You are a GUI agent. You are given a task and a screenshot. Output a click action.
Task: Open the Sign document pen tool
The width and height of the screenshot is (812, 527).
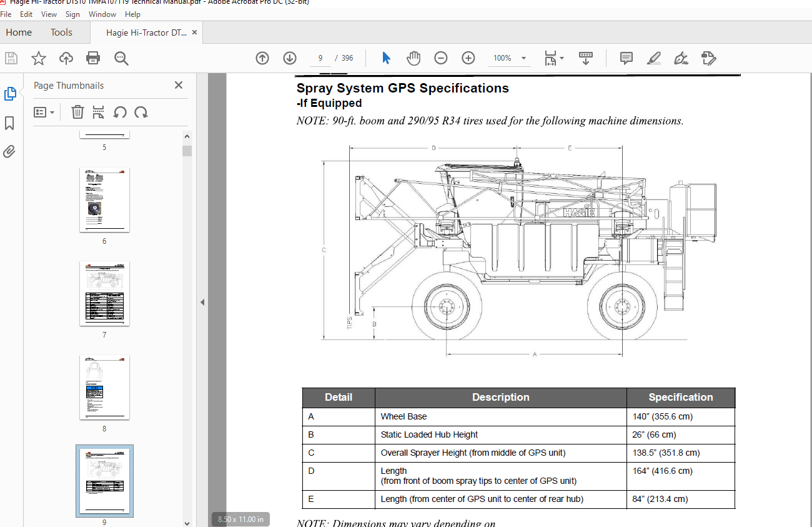[x=681, y=58]
